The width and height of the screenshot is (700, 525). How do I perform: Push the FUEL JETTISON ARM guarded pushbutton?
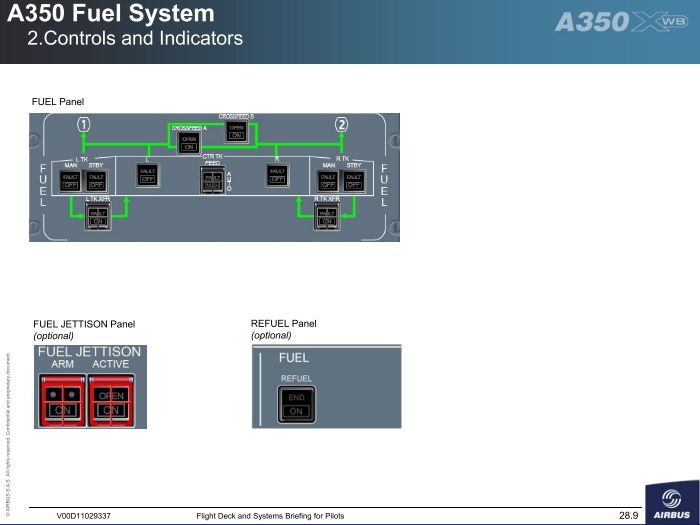62,400
